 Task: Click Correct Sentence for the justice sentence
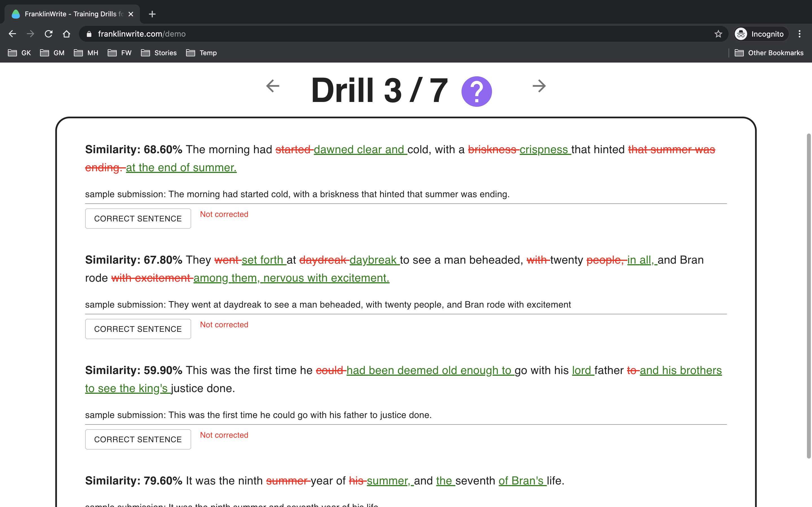(x=138, y=439)
